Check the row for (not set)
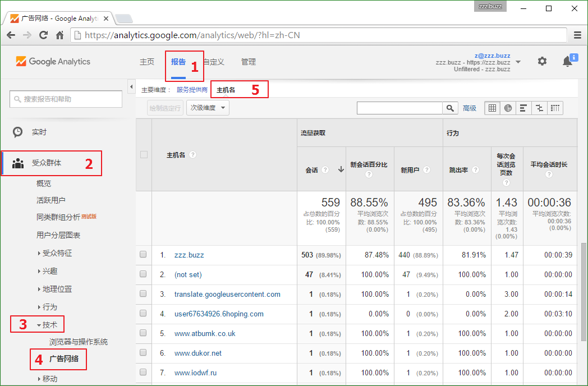Image resolution: width=588 pixels, height=386 pixels. coord(143,274)
